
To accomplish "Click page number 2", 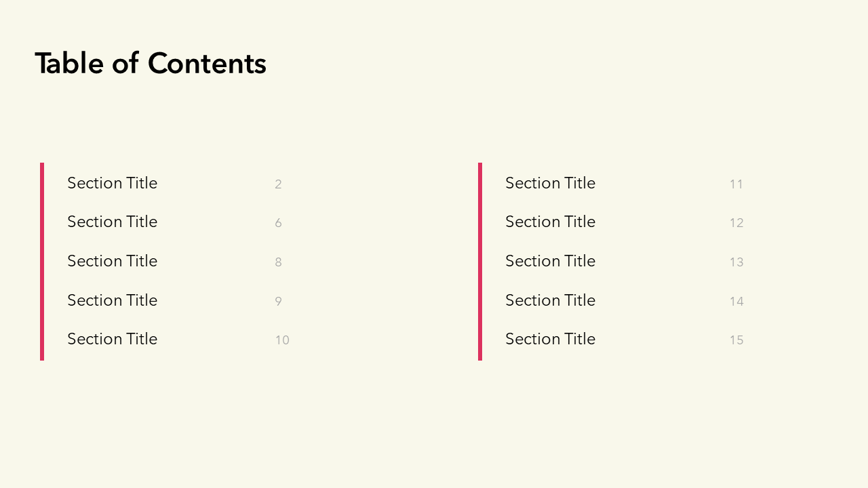I will pyautogui.click(x=278, y=184).
